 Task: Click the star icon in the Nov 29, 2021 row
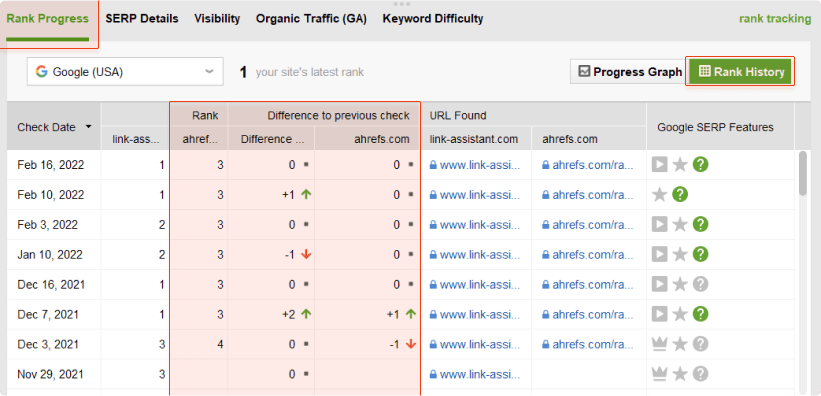(x=680, y=374)
